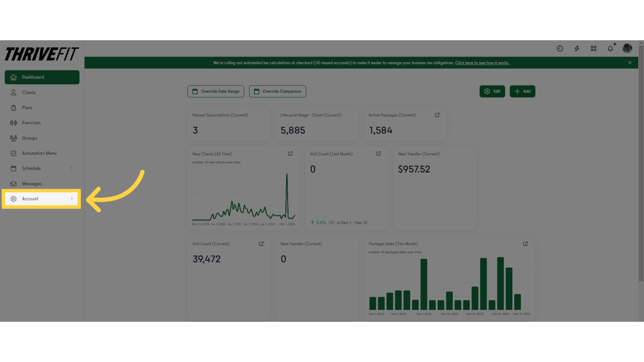
Task: Open Active Packages card in new view
Action: (x=437, y=115)
